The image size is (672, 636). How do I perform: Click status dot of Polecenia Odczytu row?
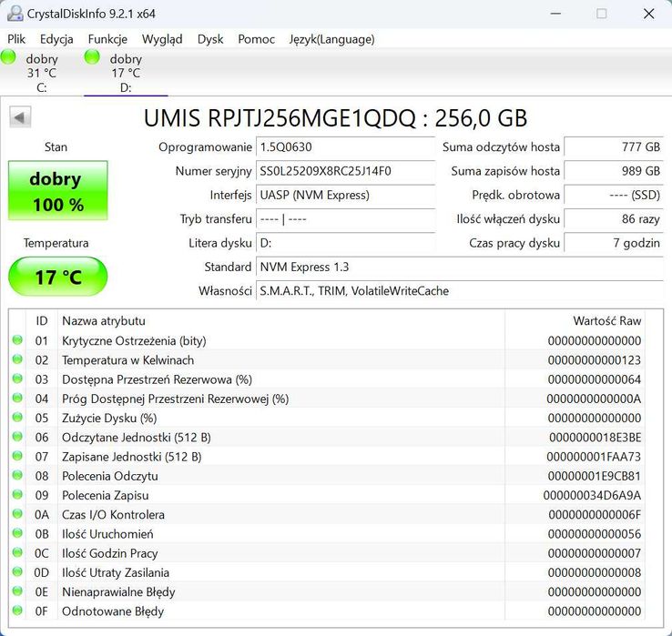pos(17,475)
